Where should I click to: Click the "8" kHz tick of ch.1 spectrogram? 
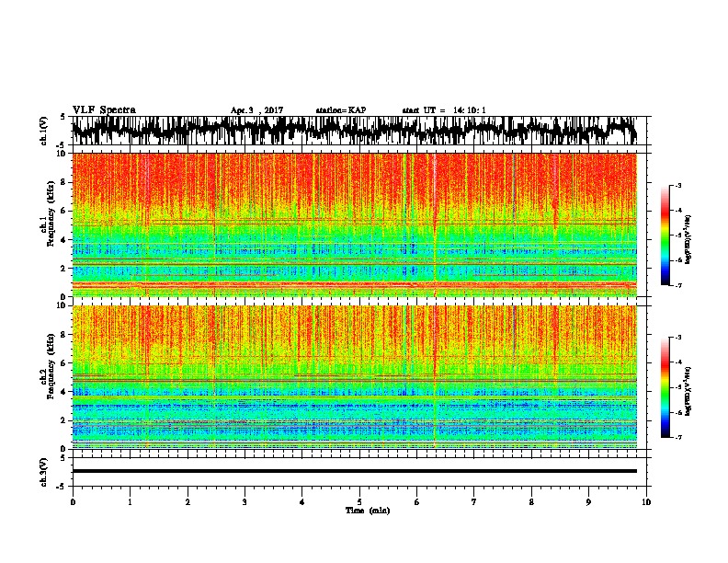click(63, 182)
